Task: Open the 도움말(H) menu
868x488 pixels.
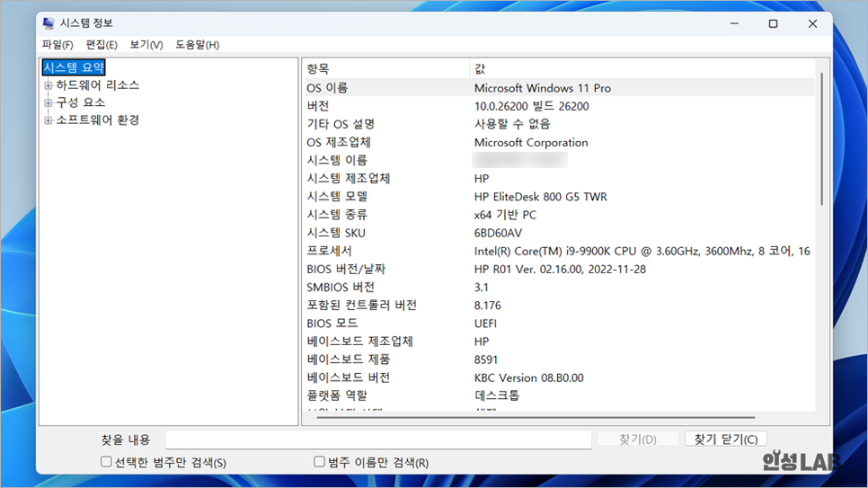Action: pyautogui.click(x=197, y=45)
